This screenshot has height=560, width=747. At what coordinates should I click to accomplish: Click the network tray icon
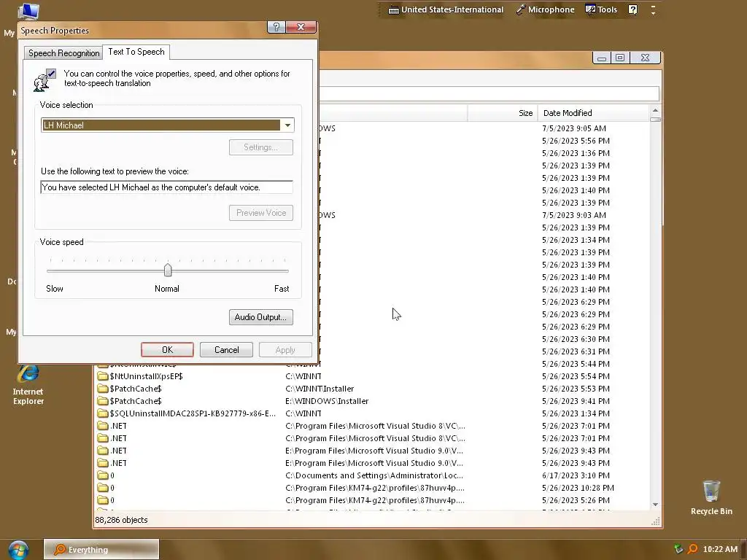[678, 549]
